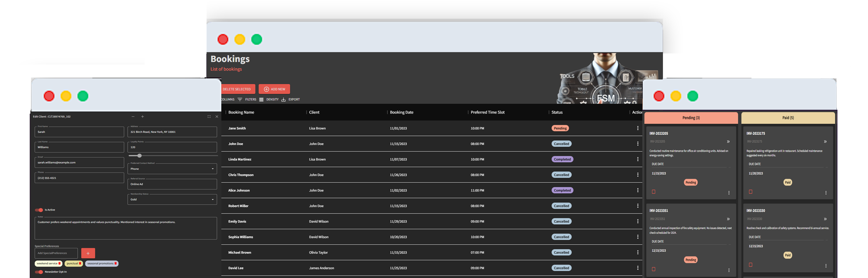The height and width of the screenshot is (278, 868).
Task: Click the three-dot menu on invoice INV-2023205
Action: (729, 193)
